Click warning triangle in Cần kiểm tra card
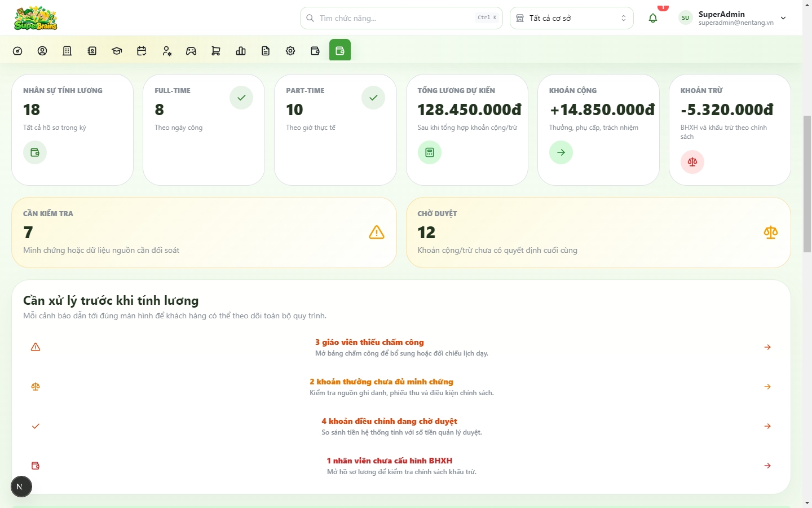Screen dimensions: 812x508 pyautogui.click(x=377, y=232)
